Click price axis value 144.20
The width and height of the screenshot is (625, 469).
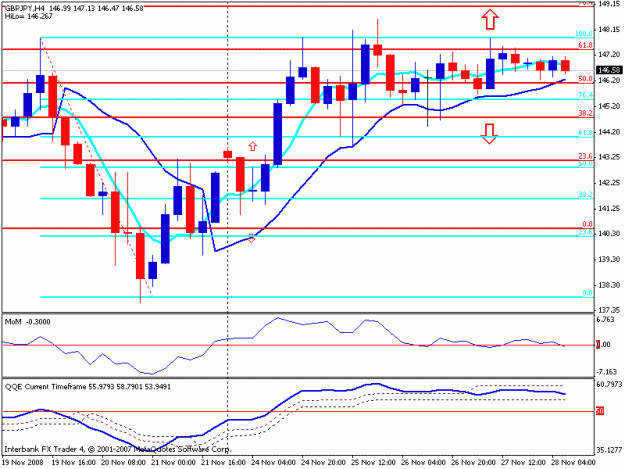click(609, 132)
